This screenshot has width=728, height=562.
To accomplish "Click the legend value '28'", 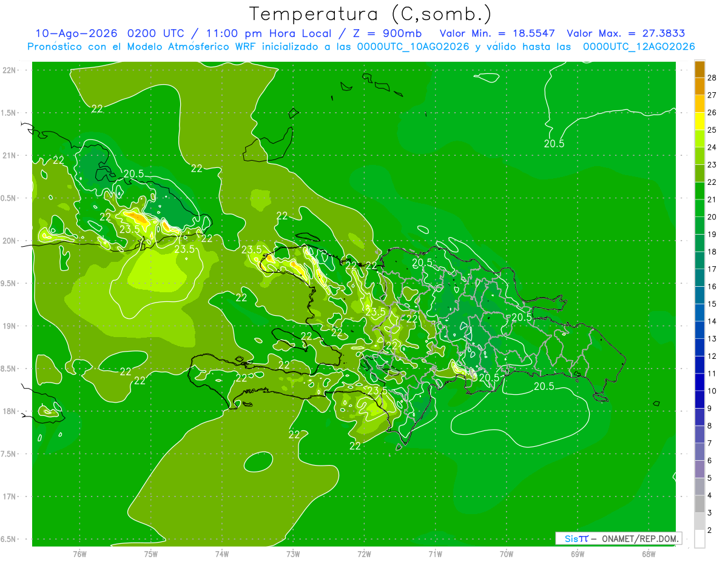I will [712, 78].
